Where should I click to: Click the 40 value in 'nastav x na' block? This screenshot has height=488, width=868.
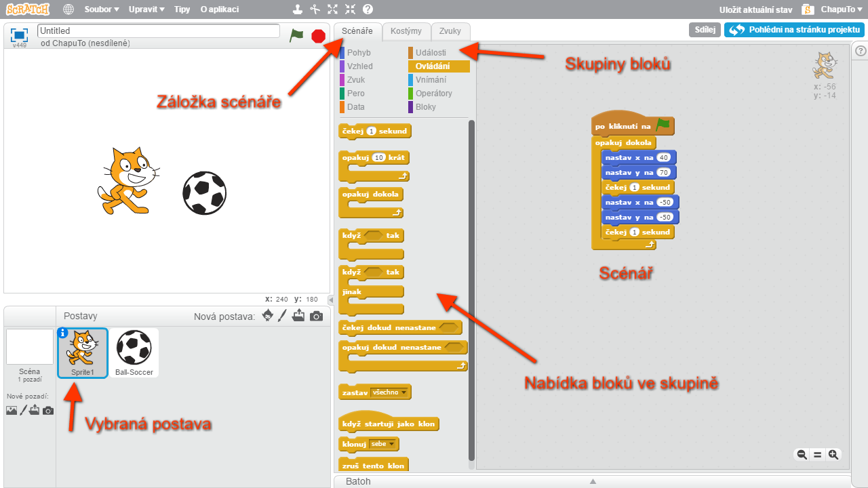click(663, 158)
